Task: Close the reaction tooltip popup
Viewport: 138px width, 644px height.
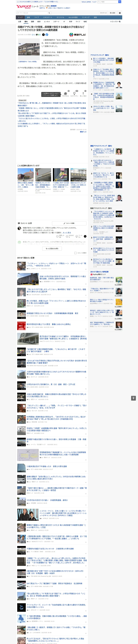Action: (x=60, y=93)
